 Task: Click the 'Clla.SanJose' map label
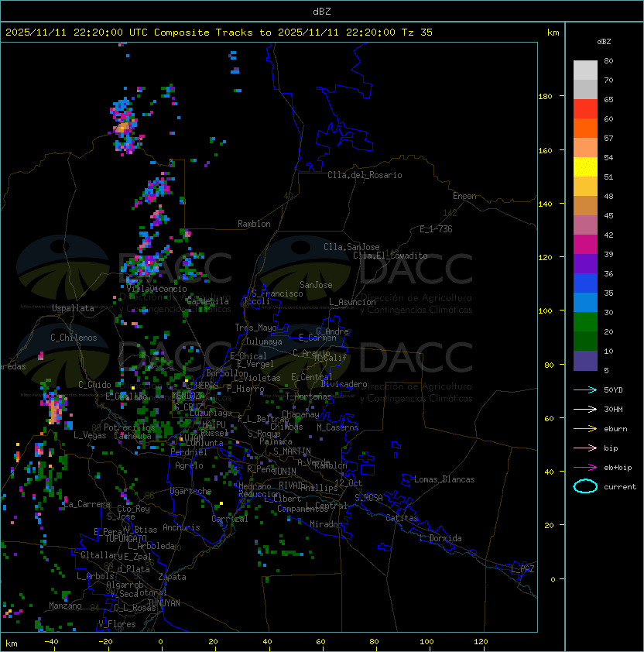(351, 247)
